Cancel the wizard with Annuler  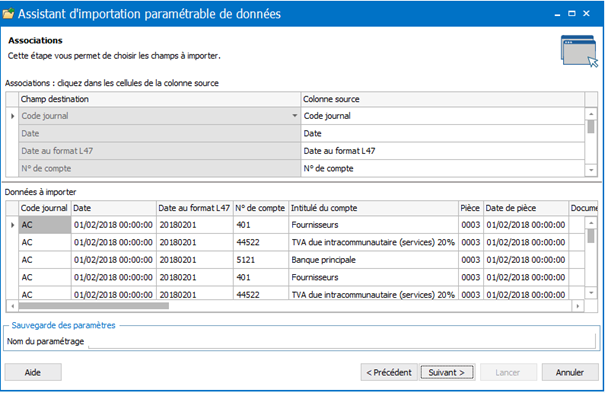[570, 373]
